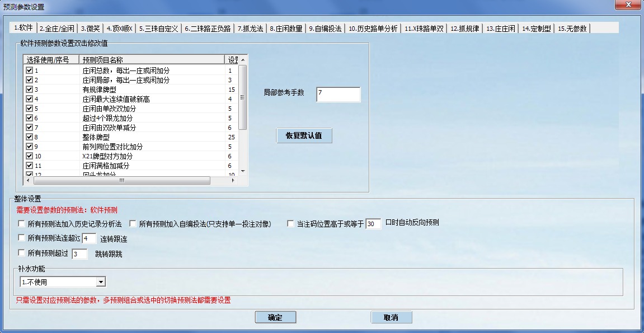Toggle checkbox for row 8 整体牌型

tap(30, 137)
